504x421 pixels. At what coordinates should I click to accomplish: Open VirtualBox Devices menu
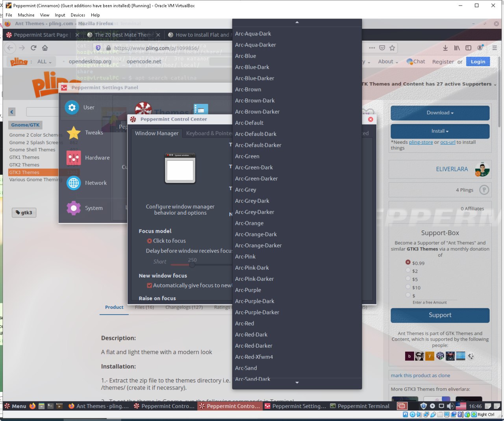[x=78, y=15]
